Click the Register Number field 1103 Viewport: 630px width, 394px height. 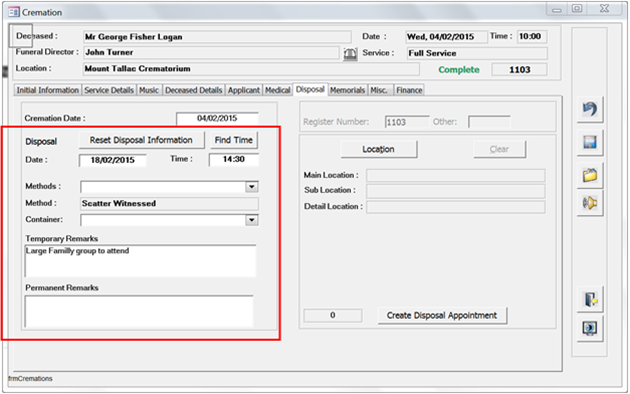407,122
